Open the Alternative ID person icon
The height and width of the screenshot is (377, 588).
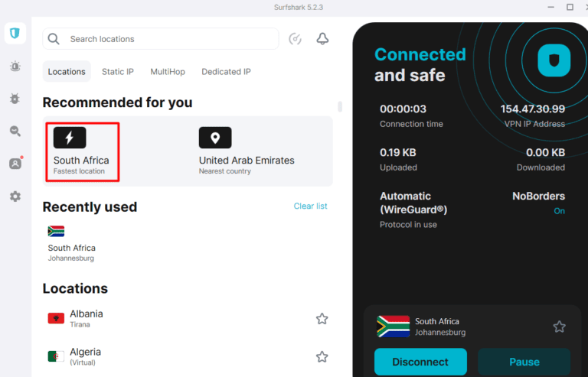(x=15, y=164)
